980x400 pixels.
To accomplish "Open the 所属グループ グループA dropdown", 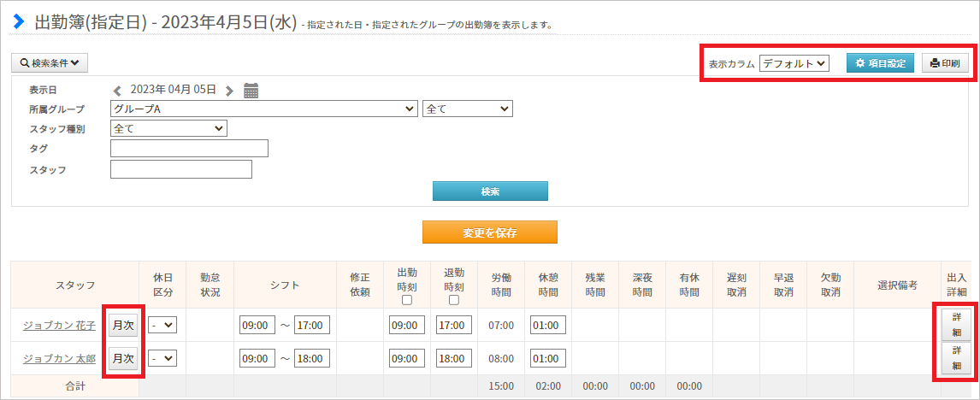I will coord(263,109).
